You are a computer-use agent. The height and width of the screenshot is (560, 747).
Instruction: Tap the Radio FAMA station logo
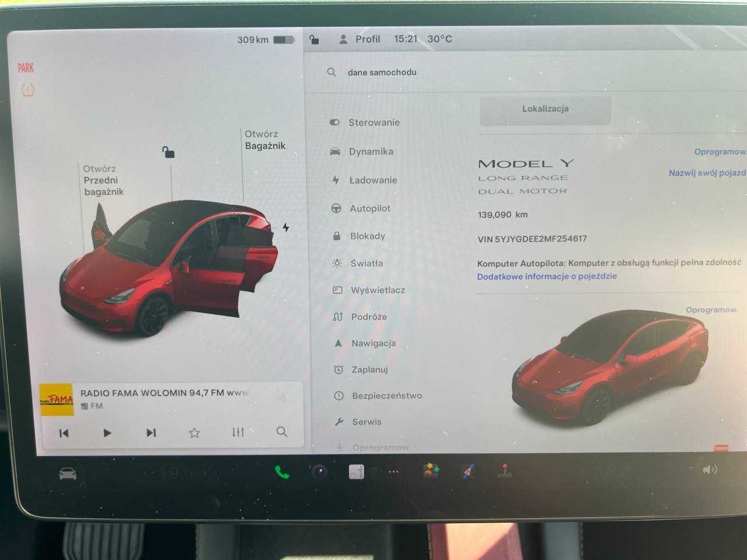click(57, 400)
